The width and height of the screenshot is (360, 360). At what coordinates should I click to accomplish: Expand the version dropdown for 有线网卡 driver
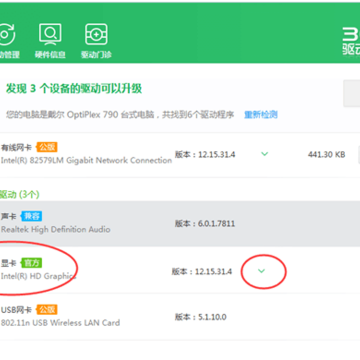click(264, 154)
